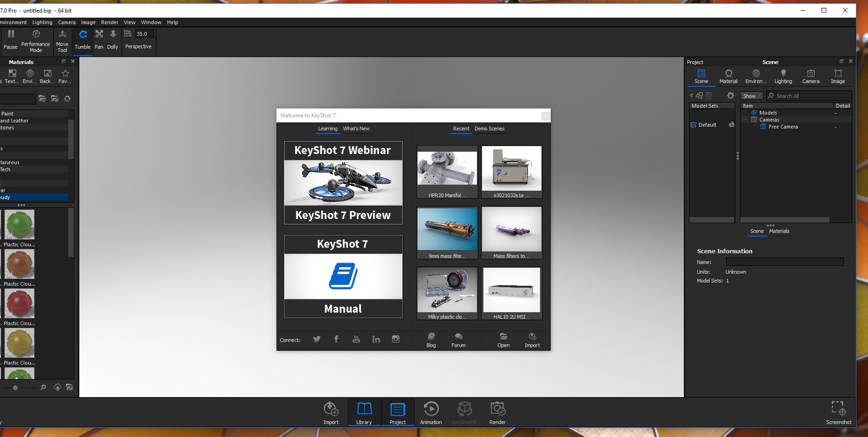The height and width of the screenshot is (437, 868).
Task: Open scene tree settings gear
Action: point(731,96)
